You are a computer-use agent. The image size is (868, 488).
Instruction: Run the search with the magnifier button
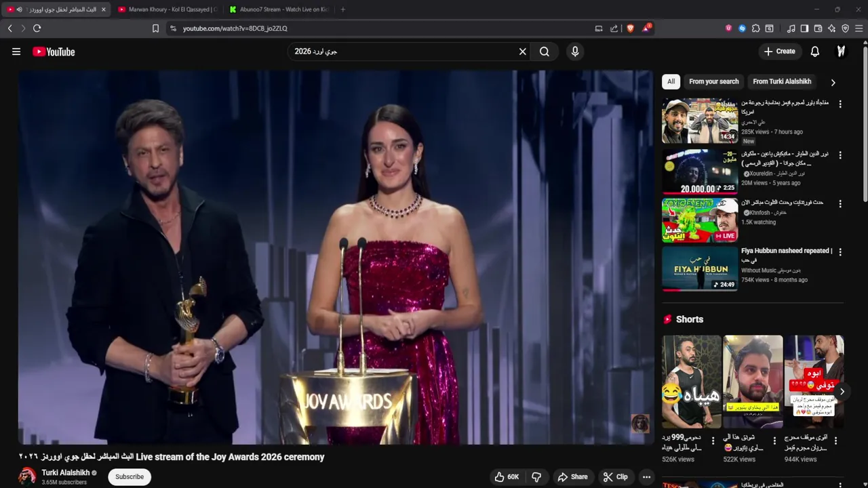tap(545, 52)
